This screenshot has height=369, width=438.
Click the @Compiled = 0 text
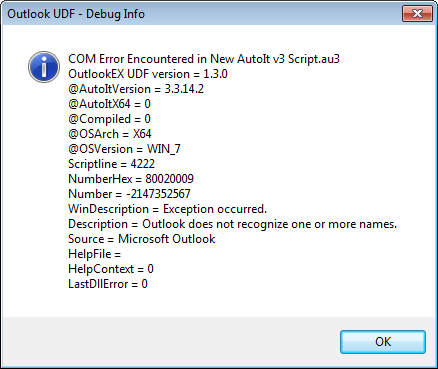(109, 119)
